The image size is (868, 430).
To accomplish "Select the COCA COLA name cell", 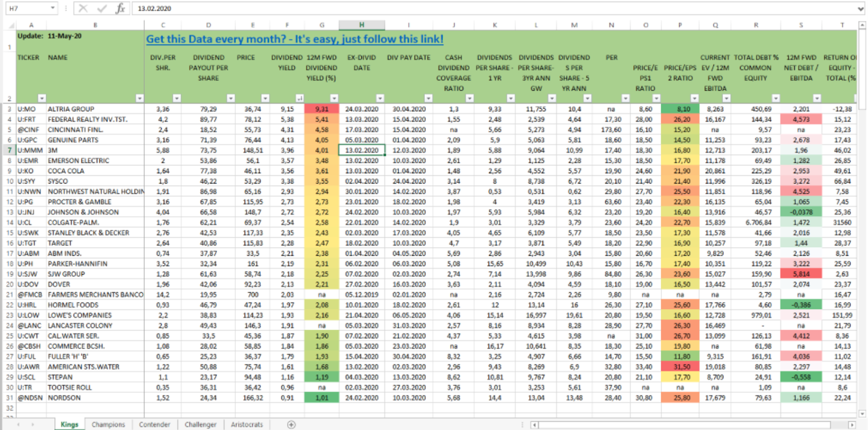I will point(95,171).
